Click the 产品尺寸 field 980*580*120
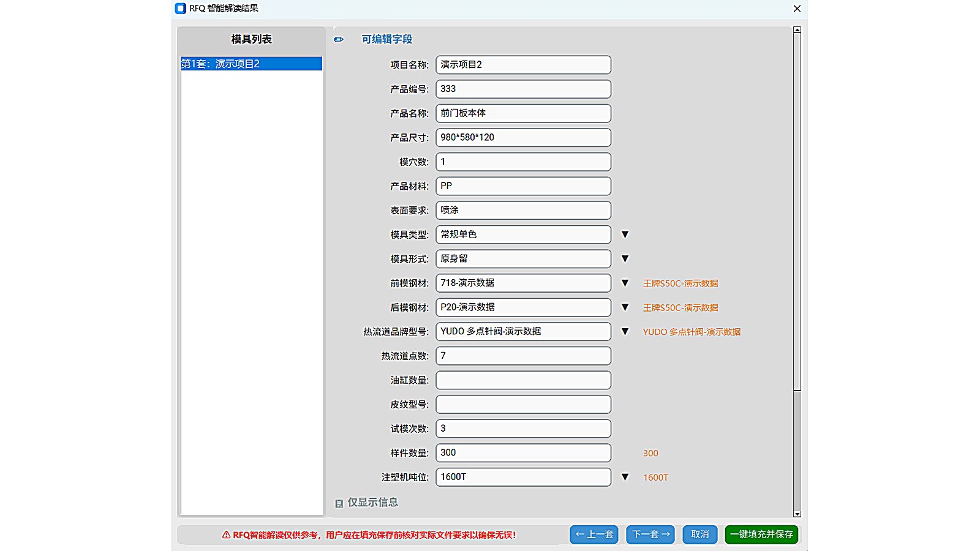The image size is (980, 551). tap(524, 138)
